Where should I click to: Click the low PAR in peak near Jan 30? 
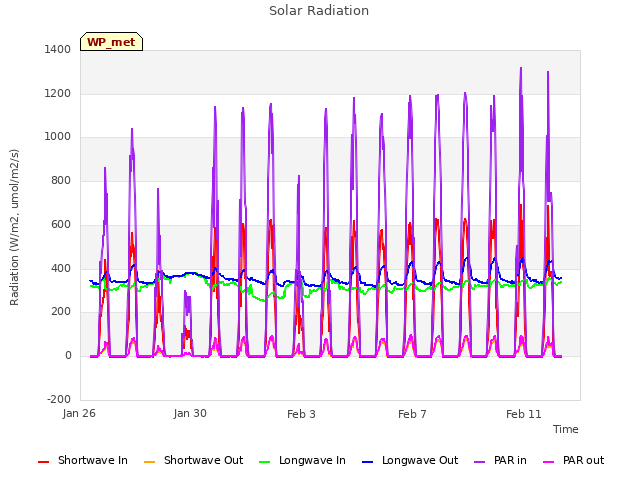pyautogui.click(x=186, y=292)
